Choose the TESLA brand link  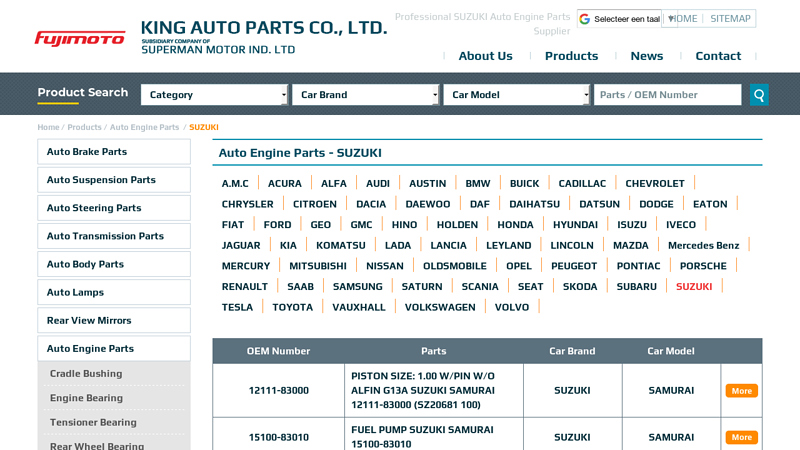237,307
